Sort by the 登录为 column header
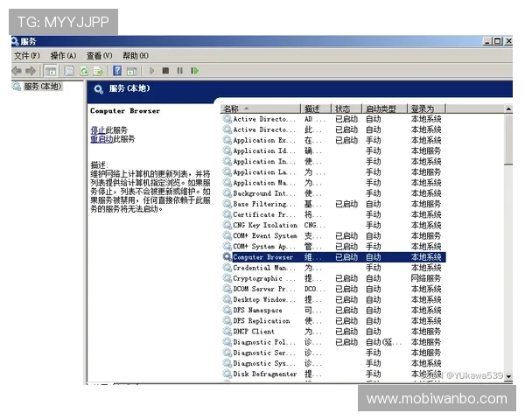Screen dimensions: 525x420 [x=426, y=108]
